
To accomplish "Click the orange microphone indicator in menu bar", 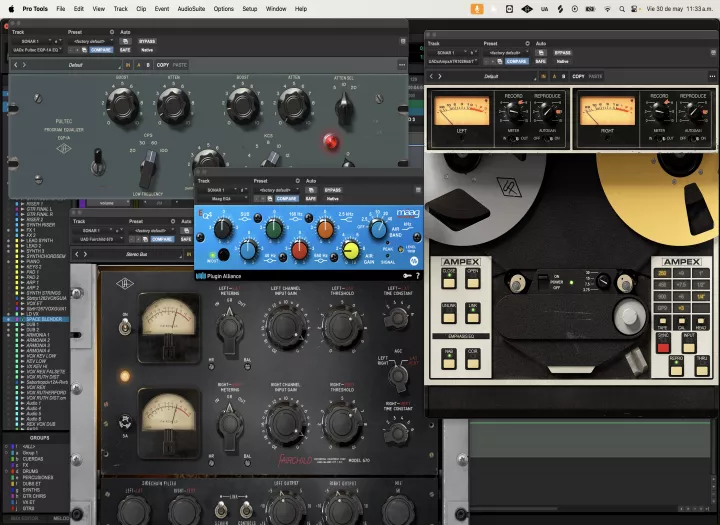I will (477, 9).
